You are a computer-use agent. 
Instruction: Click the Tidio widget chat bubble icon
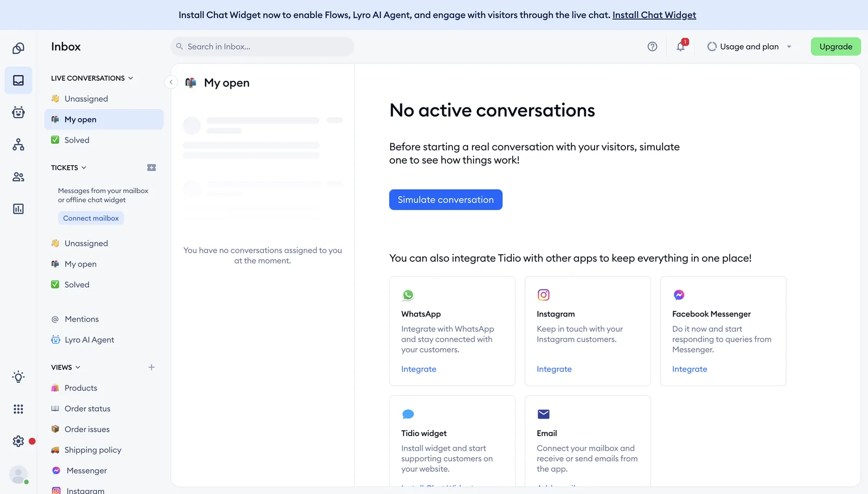point(408,414)
